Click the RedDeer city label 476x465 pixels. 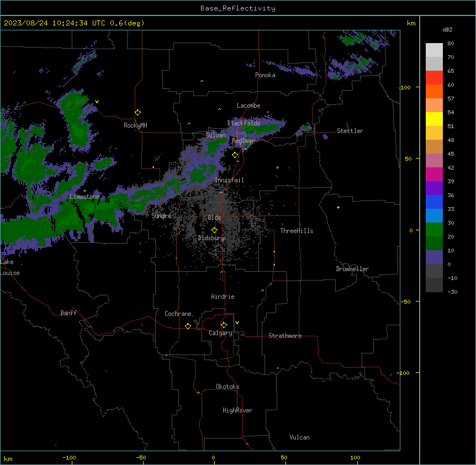tap(243, 141)
